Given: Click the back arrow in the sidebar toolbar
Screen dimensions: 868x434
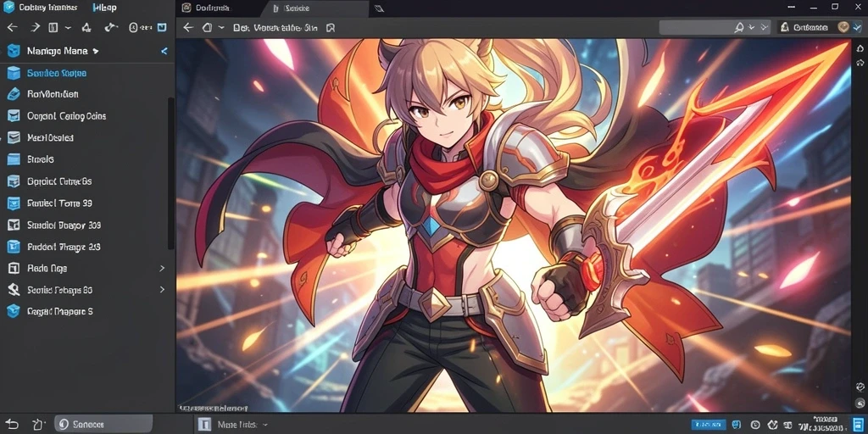Looking at the screenshot, I should (x=12, y=27).
